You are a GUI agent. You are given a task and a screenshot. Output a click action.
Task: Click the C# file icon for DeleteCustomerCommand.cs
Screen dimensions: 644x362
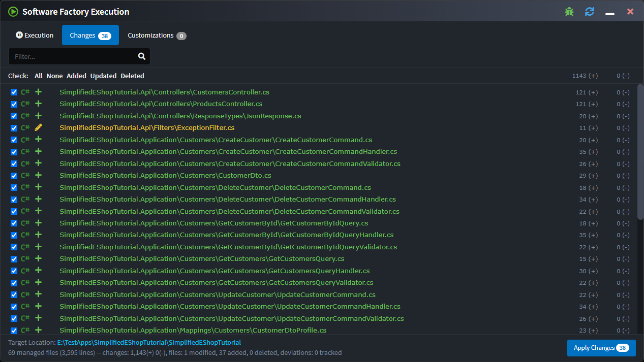[x=25, y=187]
